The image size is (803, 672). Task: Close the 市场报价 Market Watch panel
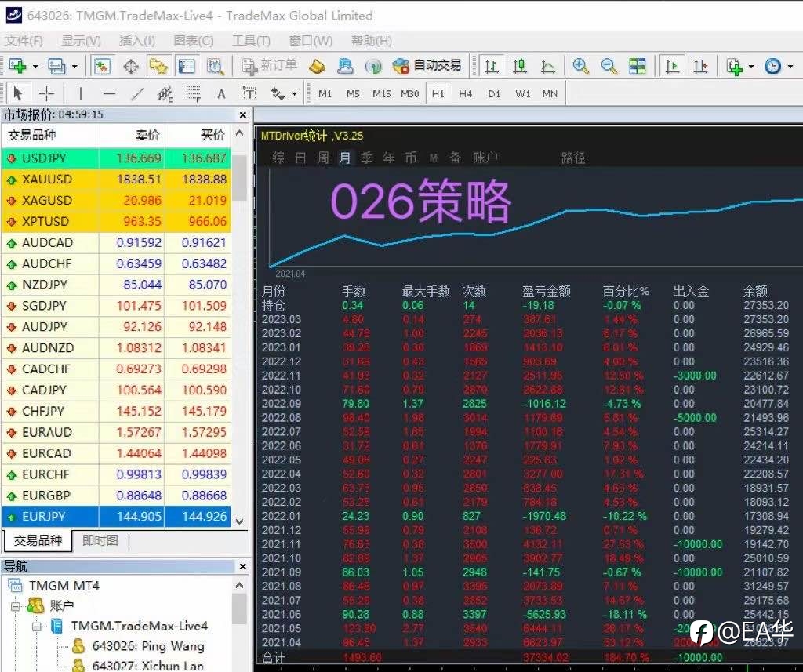[x=243, y=114]
